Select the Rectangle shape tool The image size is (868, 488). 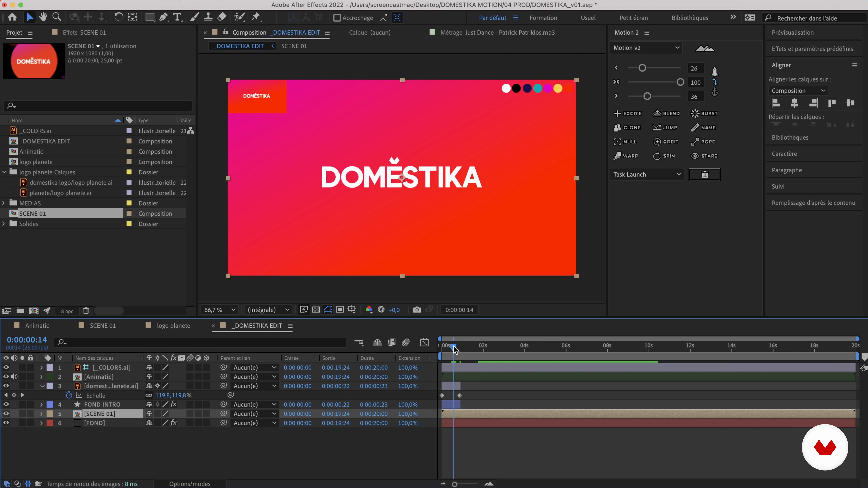[150, 17]
